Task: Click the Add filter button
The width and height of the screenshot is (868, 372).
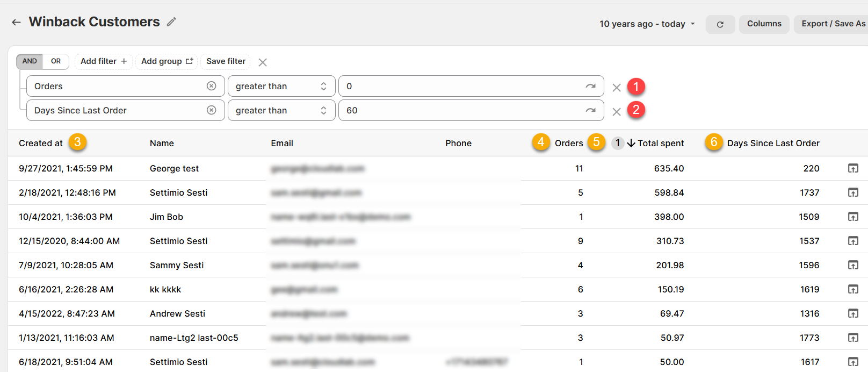Action: coord(103,61)
